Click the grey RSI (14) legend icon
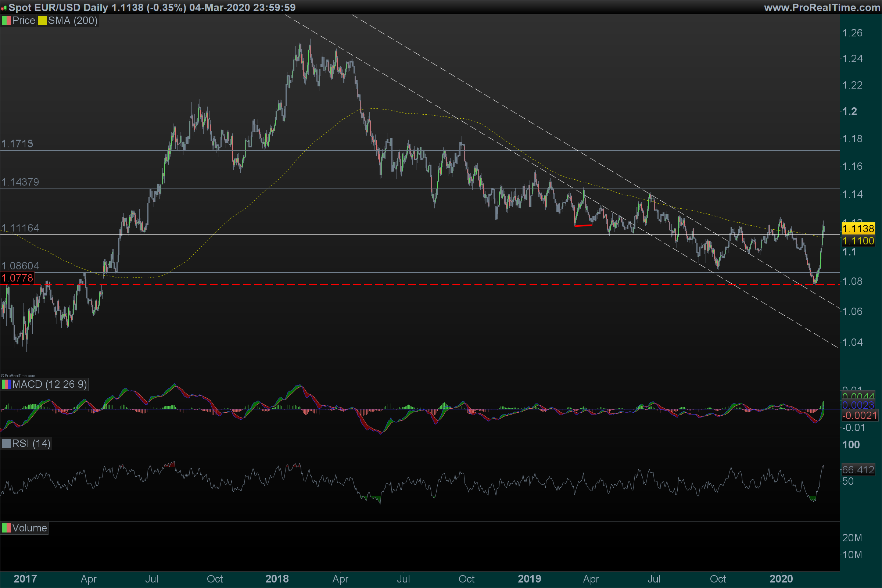 pyautogui.click(x=6, y=444)
